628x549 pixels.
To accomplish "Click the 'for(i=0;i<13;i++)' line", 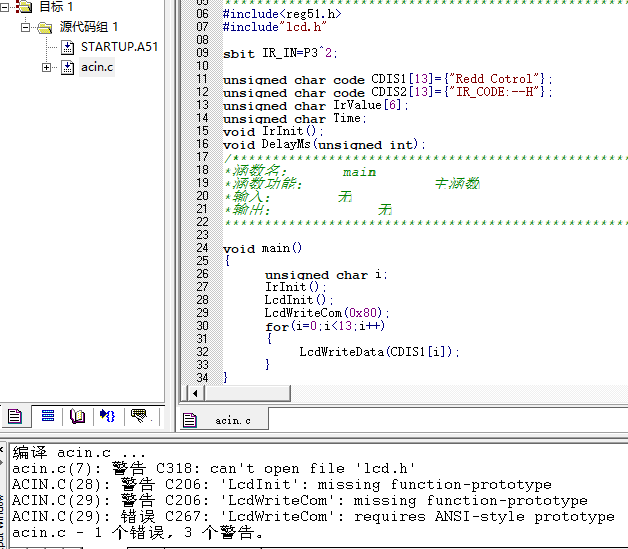I will coord(325,326).
